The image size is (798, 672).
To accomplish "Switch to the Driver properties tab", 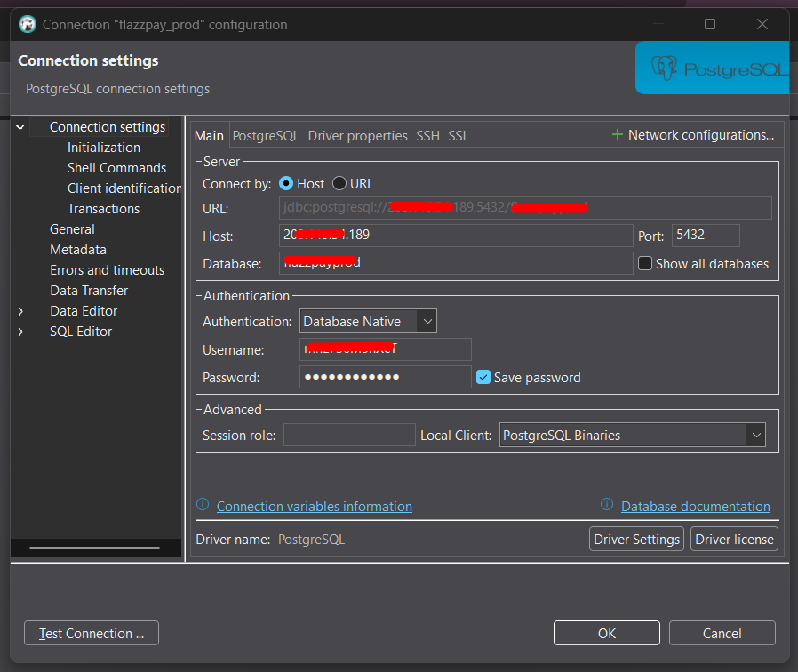I will [x=357, y=136].
